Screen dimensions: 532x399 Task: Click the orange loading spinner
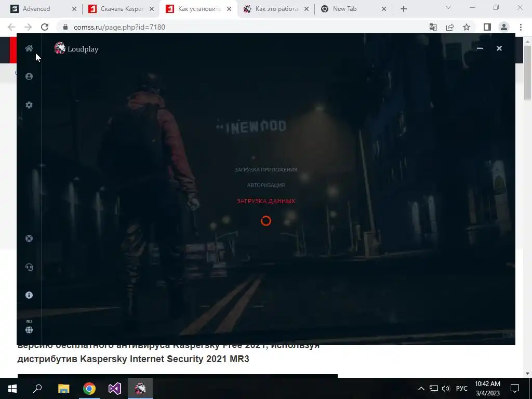[x=266, y=221]
